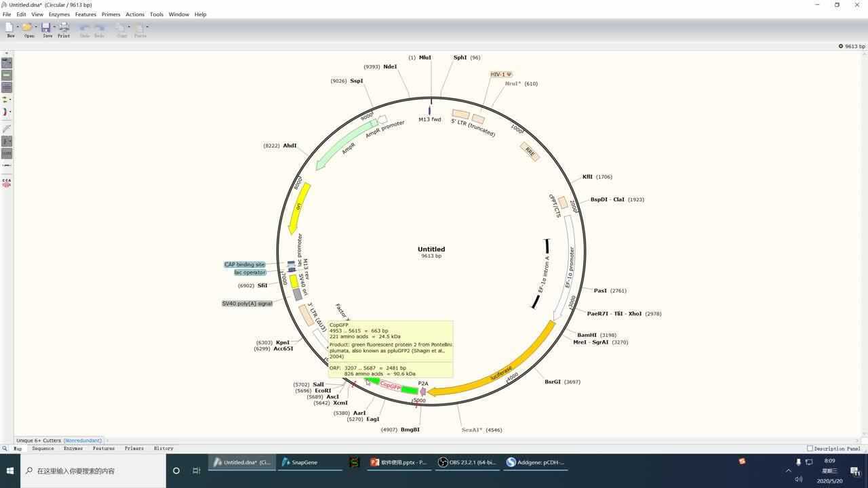Click the CCA translation icon in left sidebar
The image size is (868, 488).
tap(7, 183)
